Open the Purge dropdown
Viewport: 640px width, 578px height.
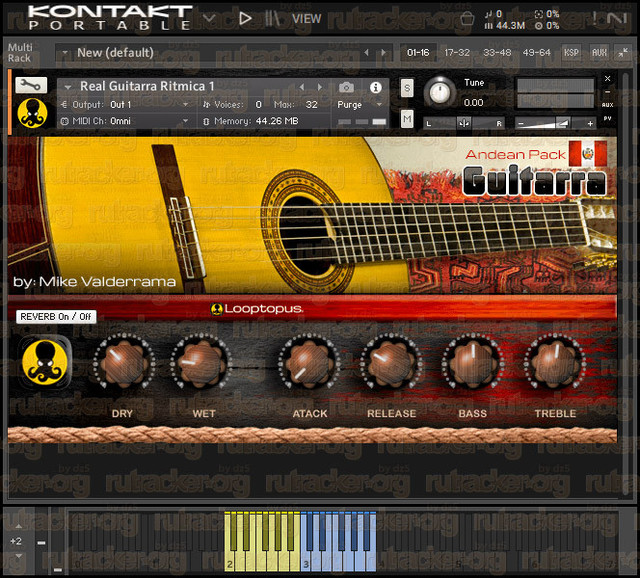[x=360, y=105]
